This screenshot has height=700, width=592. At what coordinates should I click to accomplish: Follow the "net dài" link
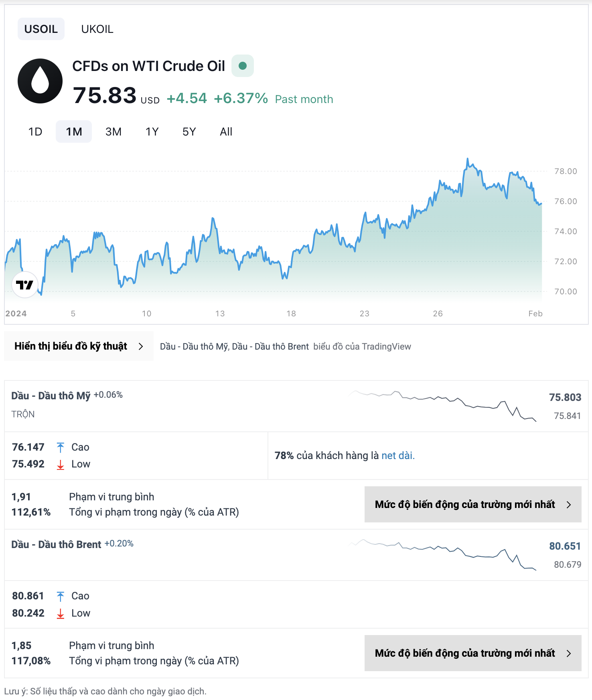(x=398, y=455)
